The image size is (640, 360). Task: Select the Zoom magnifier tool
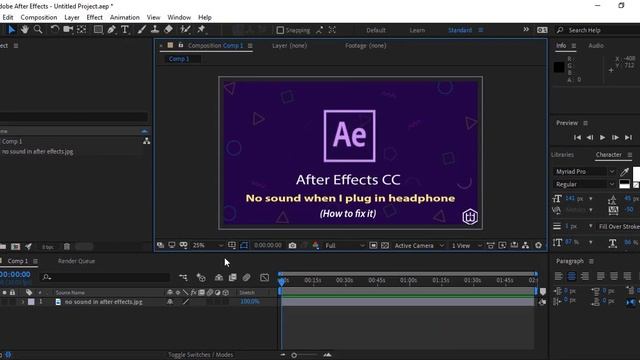coord(38,29)
